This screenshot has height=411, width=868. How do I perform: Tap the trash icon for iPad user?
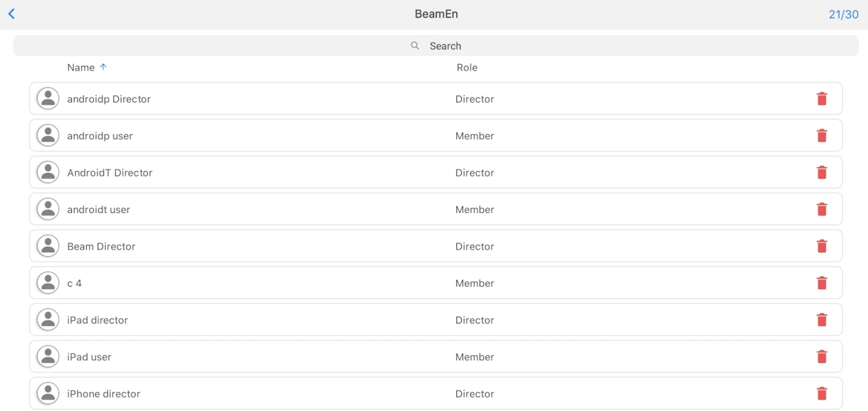click(822, 357)
